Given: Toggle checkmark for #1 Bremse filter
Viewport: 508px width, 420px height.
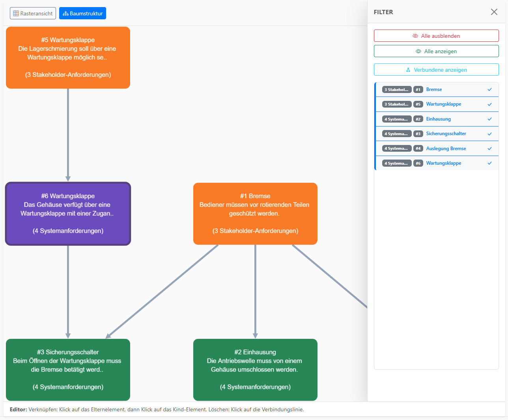Looking at the screenshot, I should [489, 89].
